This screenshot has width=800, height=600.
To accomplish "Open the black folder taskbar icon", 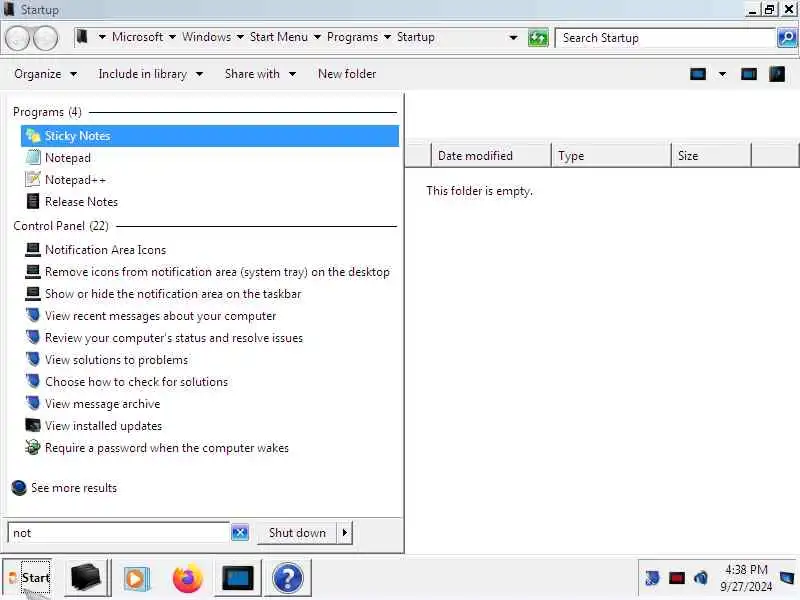I will pos(86,578).
